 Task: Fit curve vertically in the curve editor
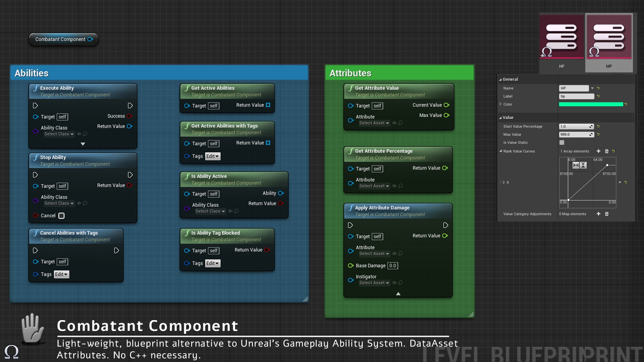coord(583,165)
